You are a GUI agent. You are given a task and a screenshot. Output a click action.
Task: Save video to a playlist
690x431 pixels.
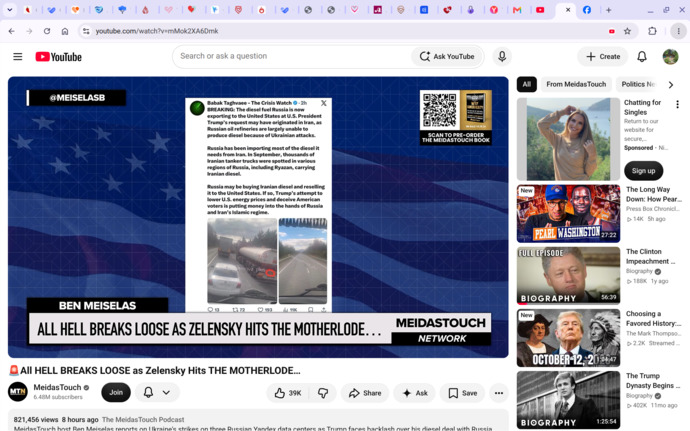click(462, 393)
